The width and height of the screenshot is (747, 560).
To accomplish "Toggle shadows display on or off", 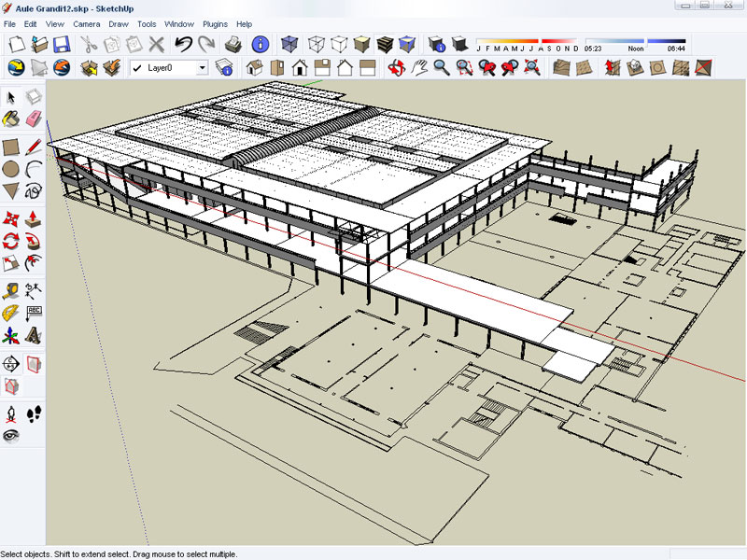I will point(458,44).
